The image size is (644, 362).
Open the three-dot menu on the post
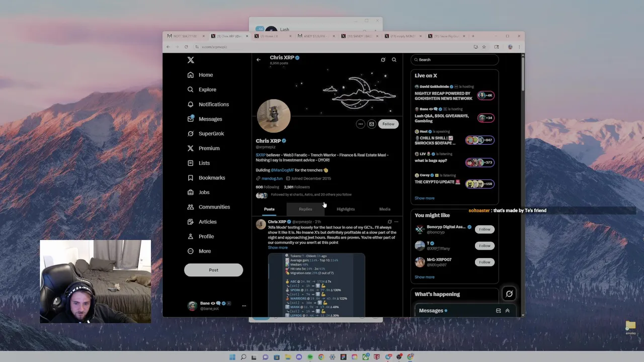click(396, 222)
